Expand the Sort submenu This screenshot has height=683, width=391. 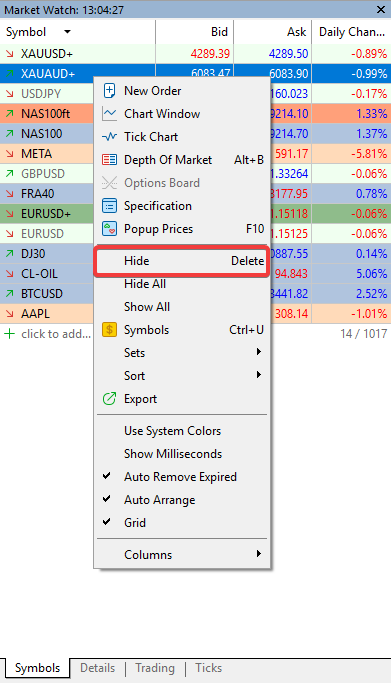182,376
